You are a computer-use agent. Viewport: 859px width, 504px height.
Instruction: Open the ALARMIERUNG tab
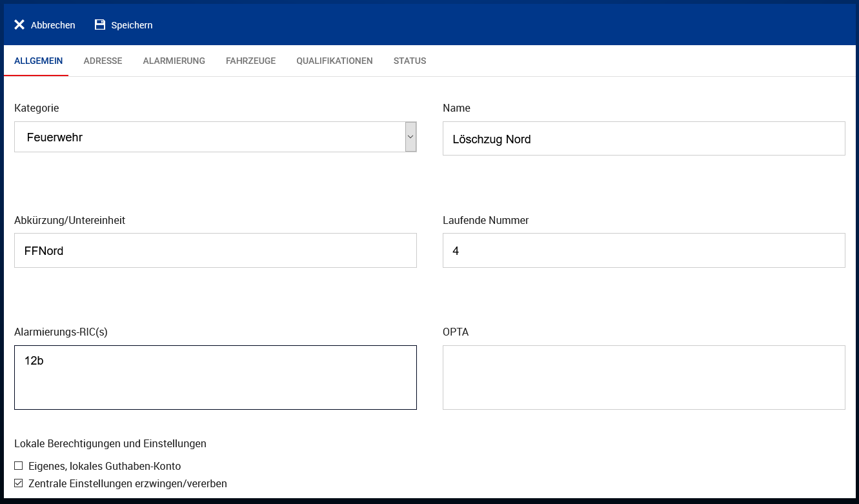click(174, 61)
